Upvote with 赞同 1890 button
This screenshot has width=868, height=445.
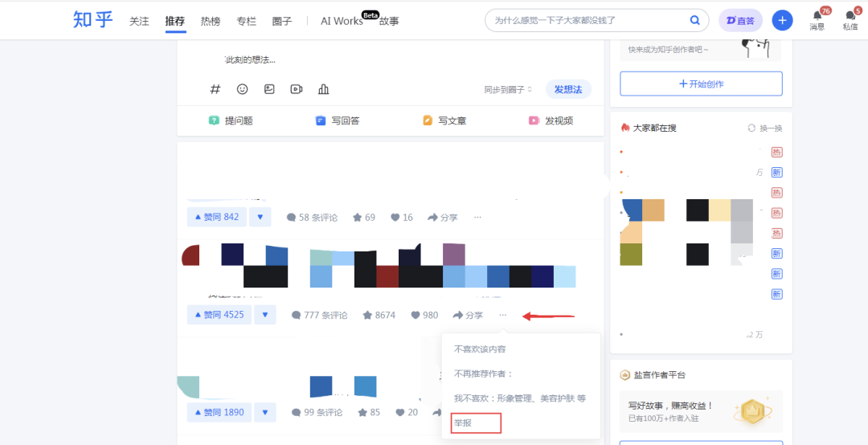click(x=219, y=412)
